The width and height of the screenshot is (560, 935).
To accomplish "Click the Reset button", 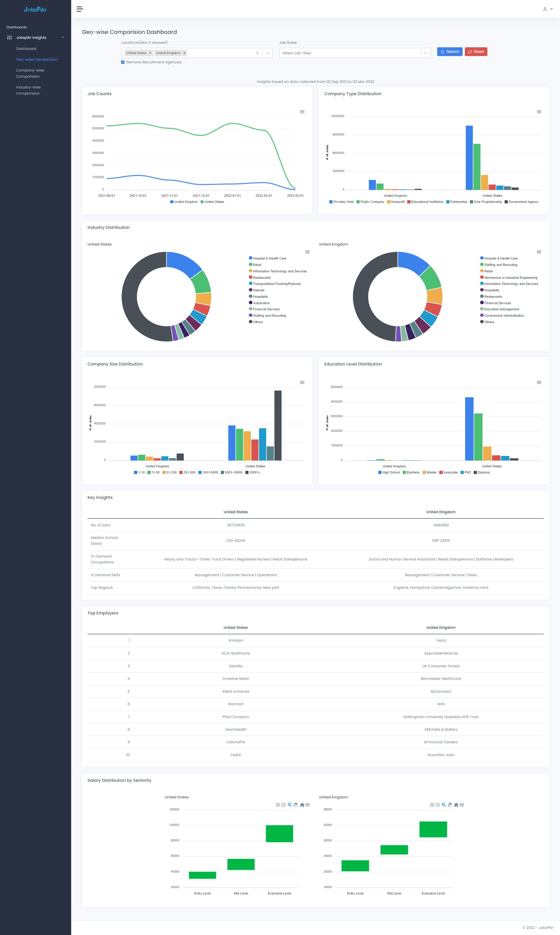I will 475,52.
